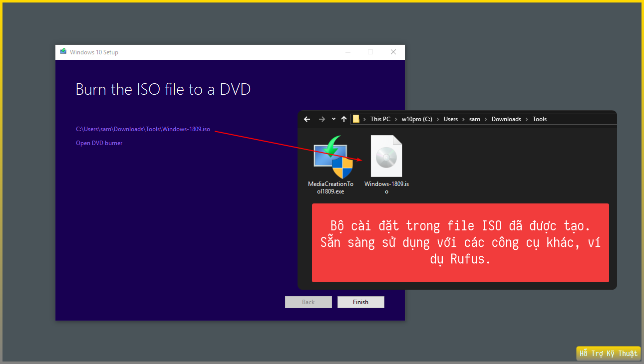Select Users in the breadcrumb path
Image resolution: width=644 pixels, height=364 pixels.
pyautogui.click(x=451, y=119)
